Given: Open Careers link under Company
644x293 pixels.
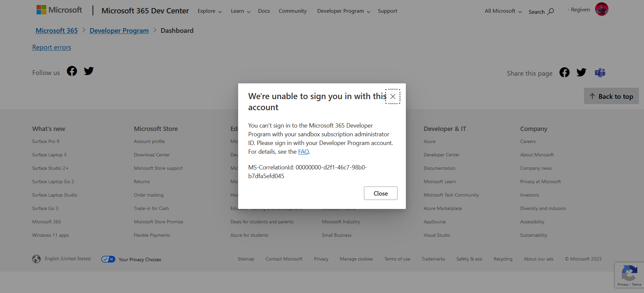Looking at the screenshot, I should point(528,141).
